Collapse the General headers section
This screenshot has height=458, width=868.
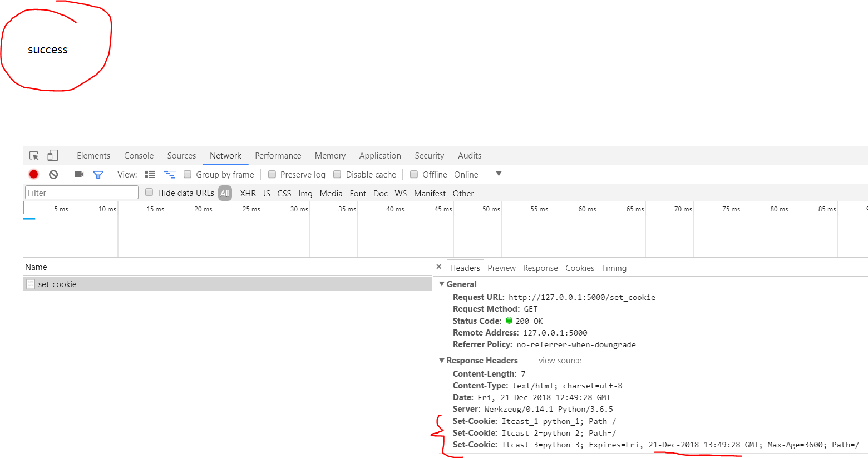tap(442, 284)
